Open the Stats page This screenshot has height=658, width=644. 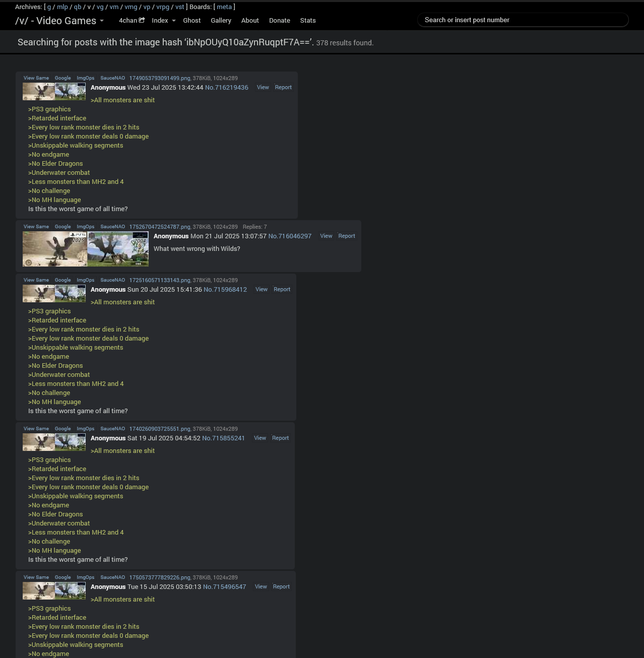pyautogui.click(x=308, y=21)
